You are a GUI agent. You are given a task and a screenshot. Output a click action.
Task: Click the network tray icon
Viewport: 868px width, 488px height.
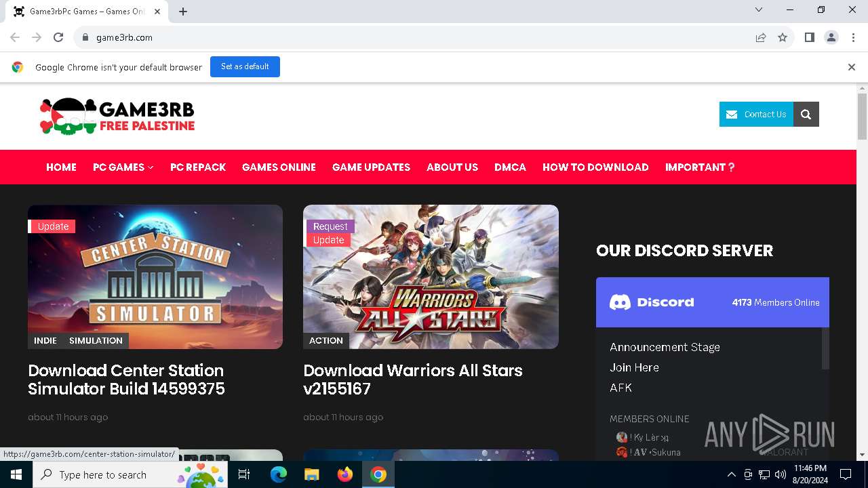point(764,474)
